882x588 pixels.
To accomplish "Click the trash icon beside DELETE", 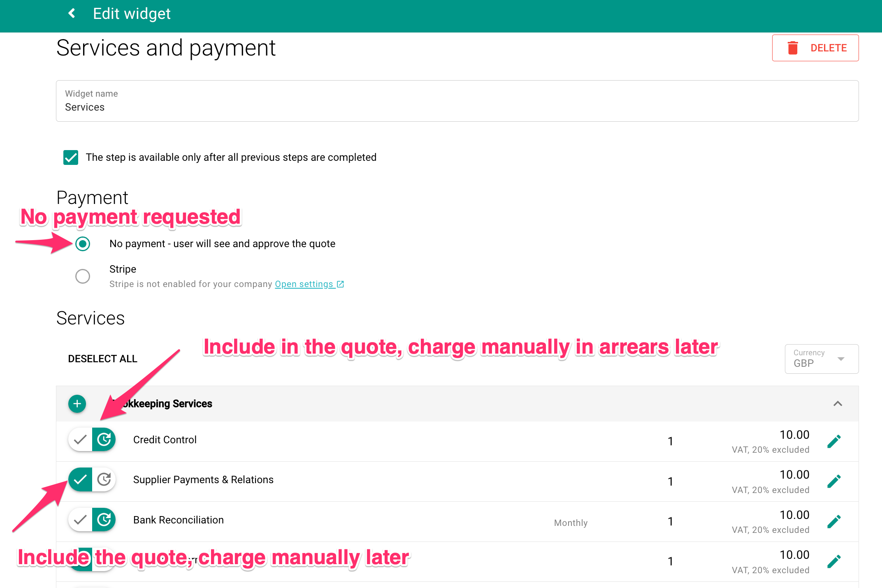I will coord(792,48).
